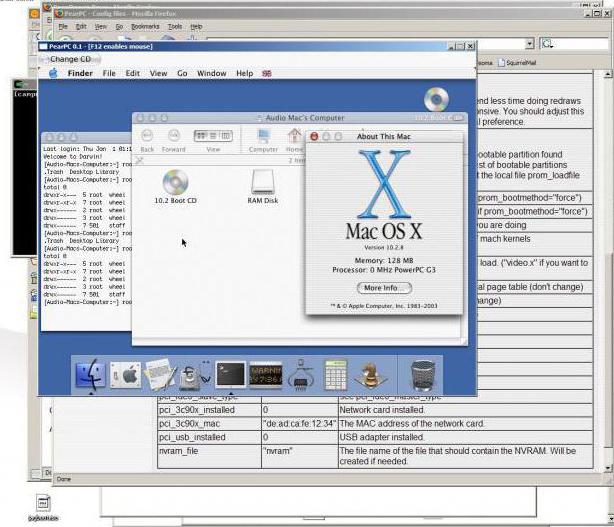The image size is (614, 527).
Task: Click the More Info button
Action: point(384,288)
